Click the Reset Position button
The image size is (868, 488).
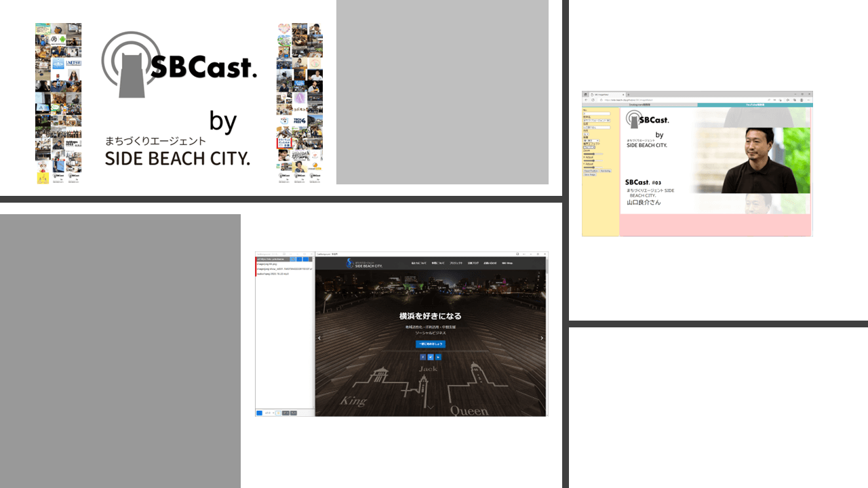591,171
